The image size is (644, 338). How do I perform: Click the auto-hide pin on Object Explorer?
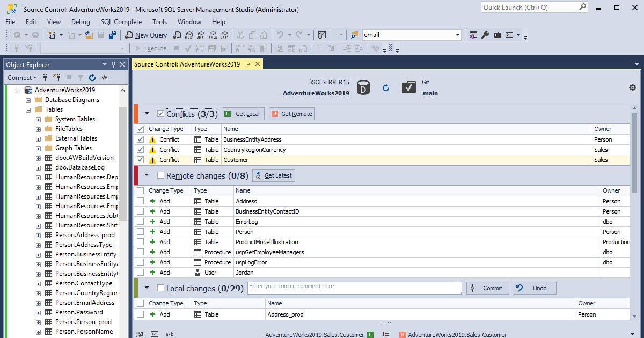click(x=113, y=64)
